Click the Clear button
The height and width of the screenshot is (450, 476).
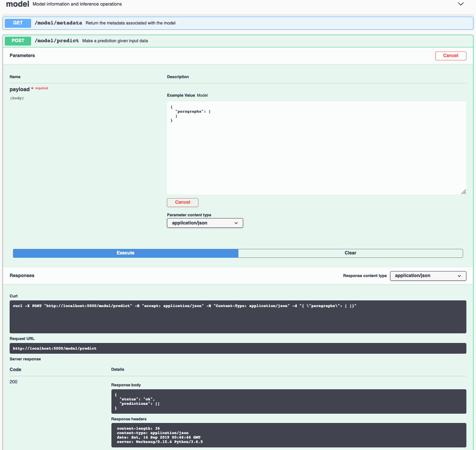[350, 253]
